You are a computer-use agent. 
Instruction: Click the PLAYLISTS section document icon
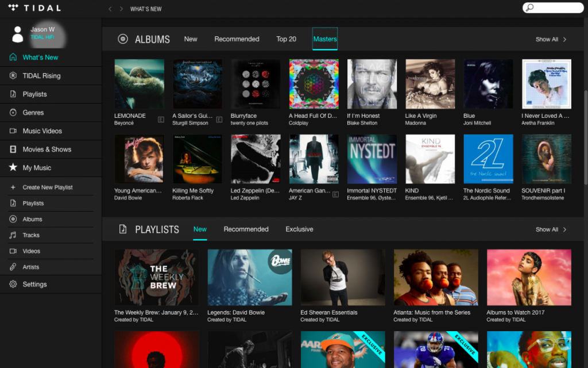point(123,229)
